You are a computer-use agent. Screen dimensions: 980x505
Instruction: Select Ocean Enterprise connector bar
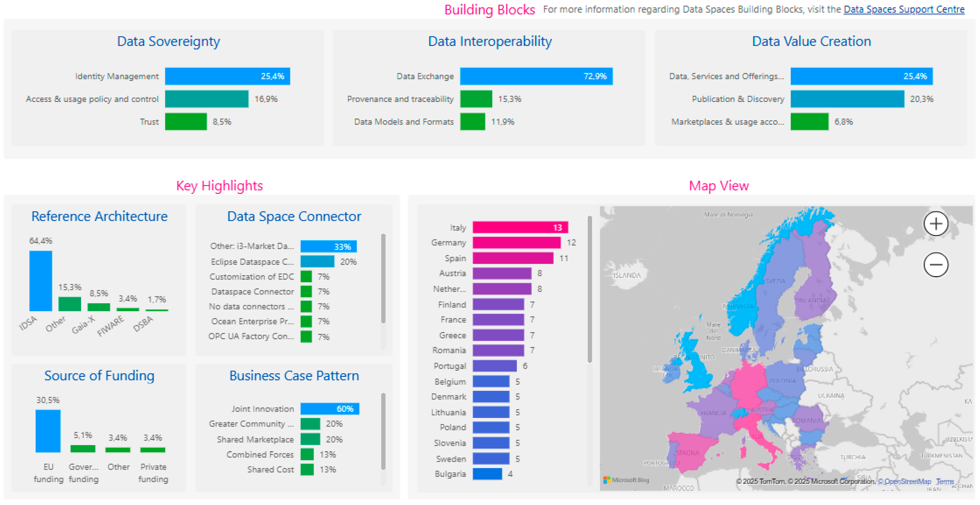click(306, 321)
